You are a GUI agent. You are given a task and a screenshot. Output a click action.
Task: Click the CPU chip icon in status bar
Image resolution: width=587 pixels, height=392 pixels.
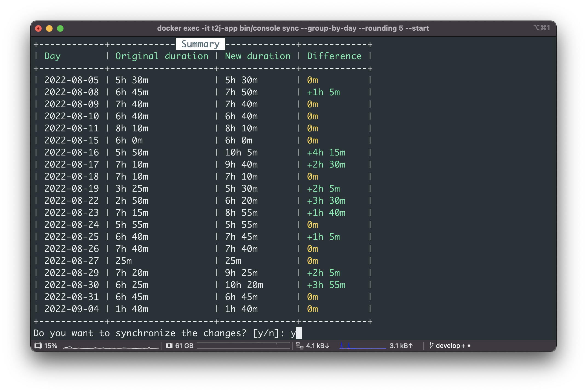(38, 346)
